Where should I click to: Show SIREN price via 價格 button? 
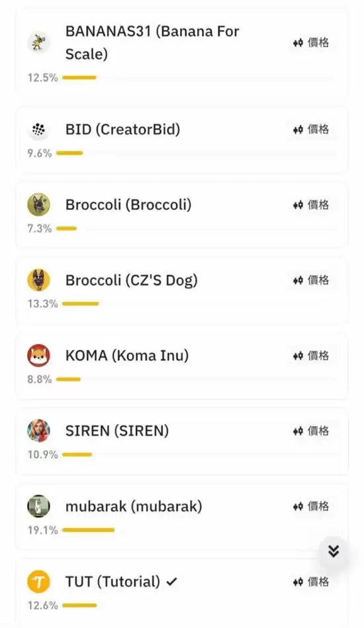[311, 431]
